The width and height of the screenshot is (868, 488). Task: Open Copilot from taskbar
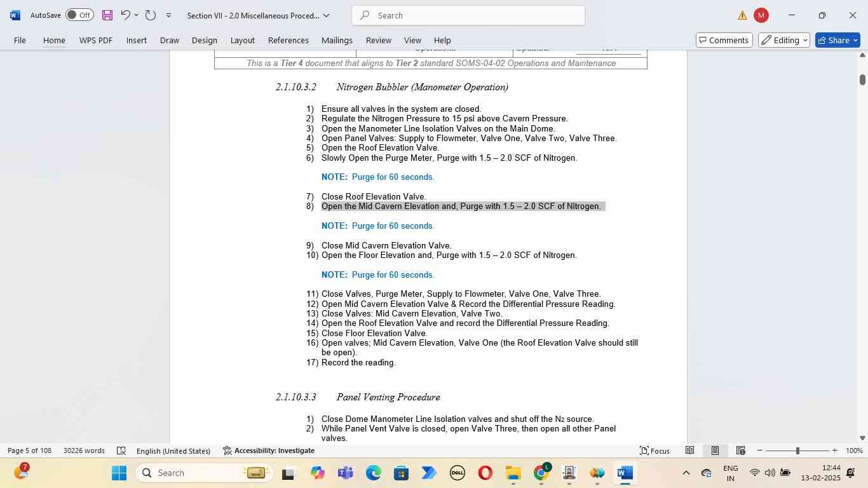[318, 473]
